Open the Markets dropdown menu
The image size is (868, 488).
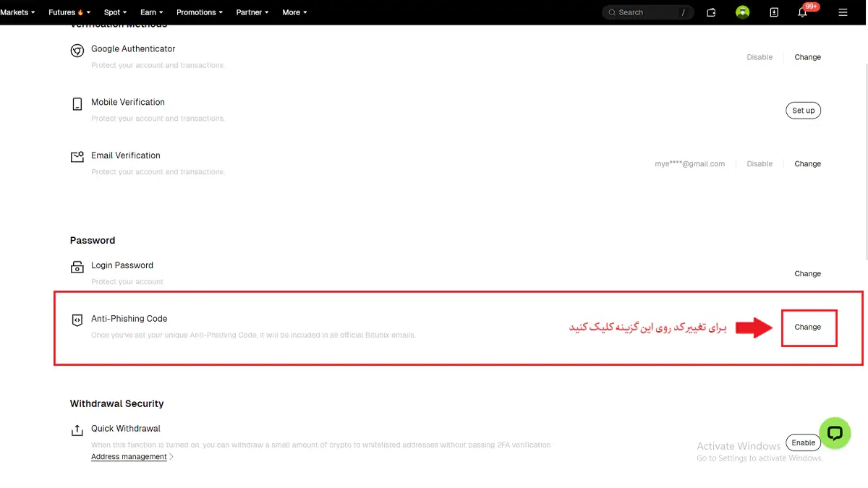click(x=17, y=12)
